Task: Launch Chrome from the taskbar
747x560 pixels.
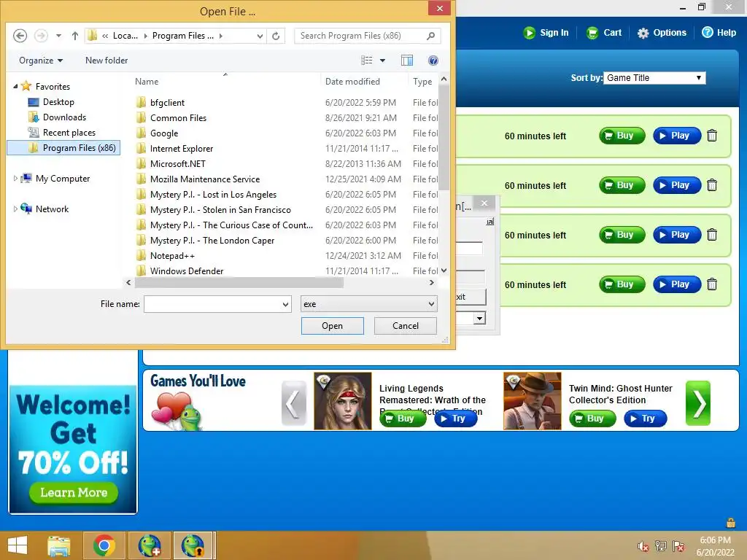Action: coord(104,545)
